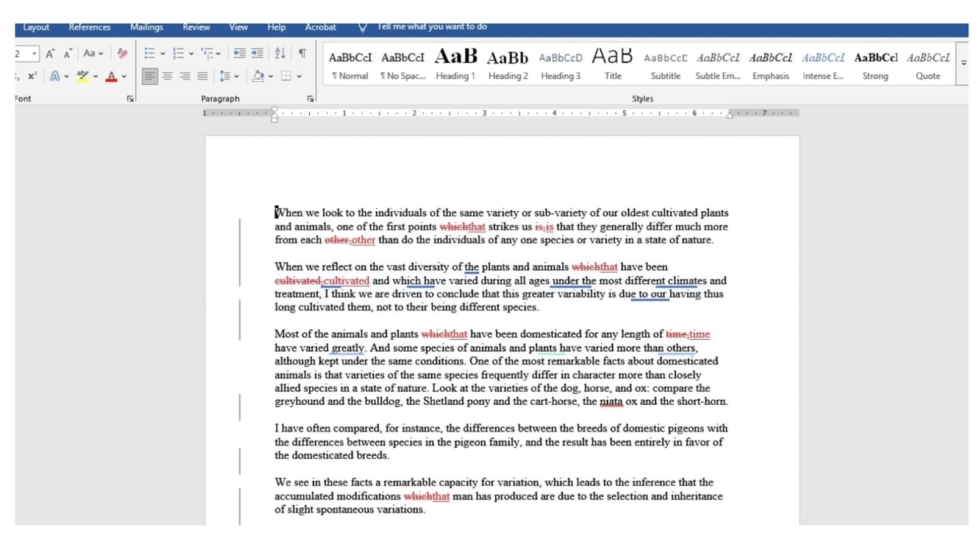Click the change bar beside first paragraph
980x554 pixels.
coord(240,253)
